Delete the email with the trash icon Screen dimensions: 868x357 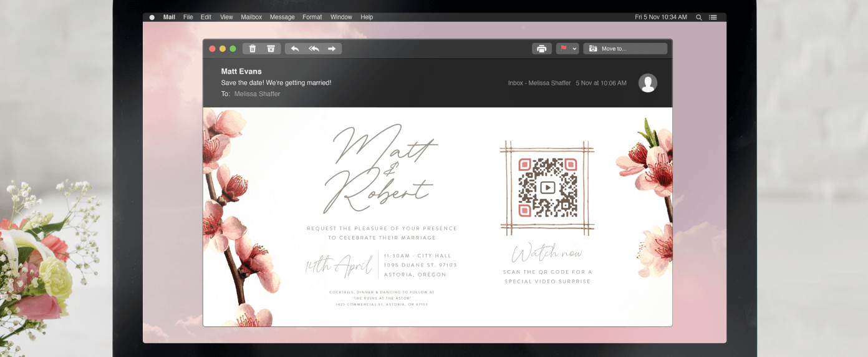click(253, 49)
